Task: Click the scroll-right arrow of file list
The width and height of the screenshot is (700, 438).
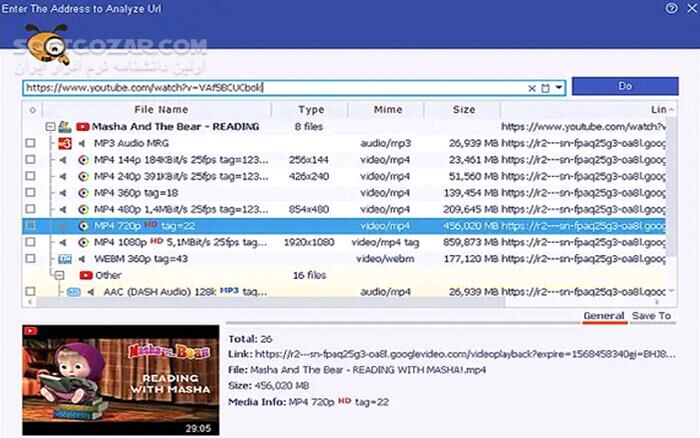Action: pos(657,302)
